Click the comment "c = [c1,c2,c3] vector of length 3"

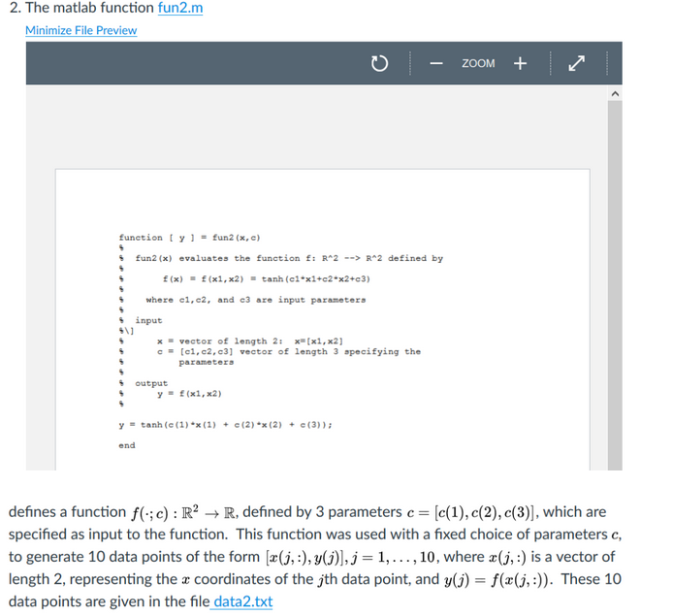[247, 352]
